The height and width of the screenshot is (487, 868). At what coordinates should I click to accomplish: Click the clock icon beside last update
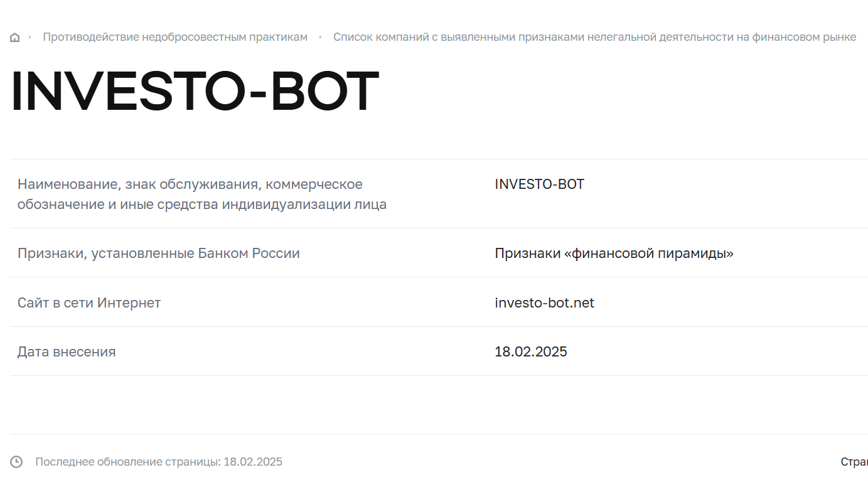[16, 462]
